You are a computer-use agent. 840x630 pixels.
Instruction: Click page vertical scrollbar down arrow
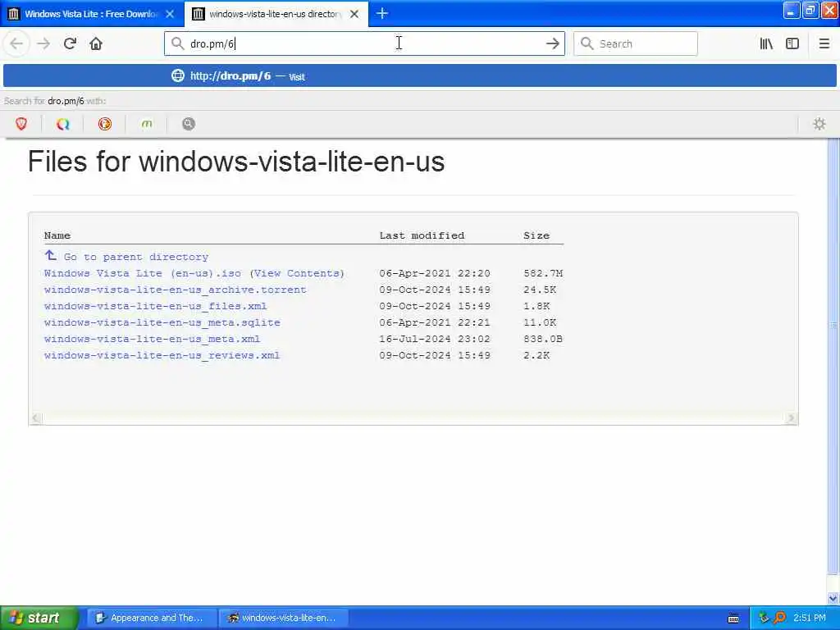[833, 598]
